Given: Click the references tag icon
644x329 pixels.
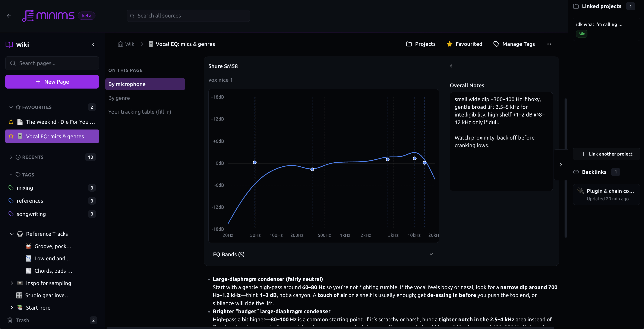Looking at the screenshot, I should point(11,201).
